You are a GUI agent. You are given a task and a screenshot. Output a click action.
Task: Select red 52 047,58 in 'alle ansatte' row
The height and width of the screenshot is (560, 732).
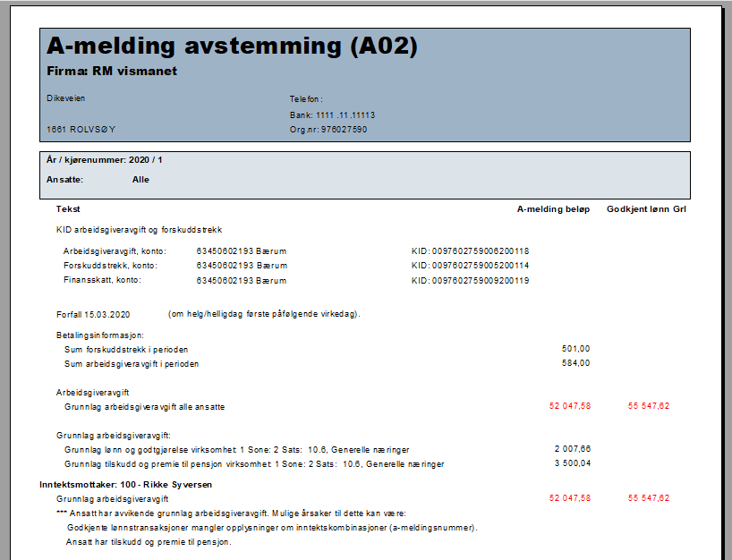coord(569,406)
